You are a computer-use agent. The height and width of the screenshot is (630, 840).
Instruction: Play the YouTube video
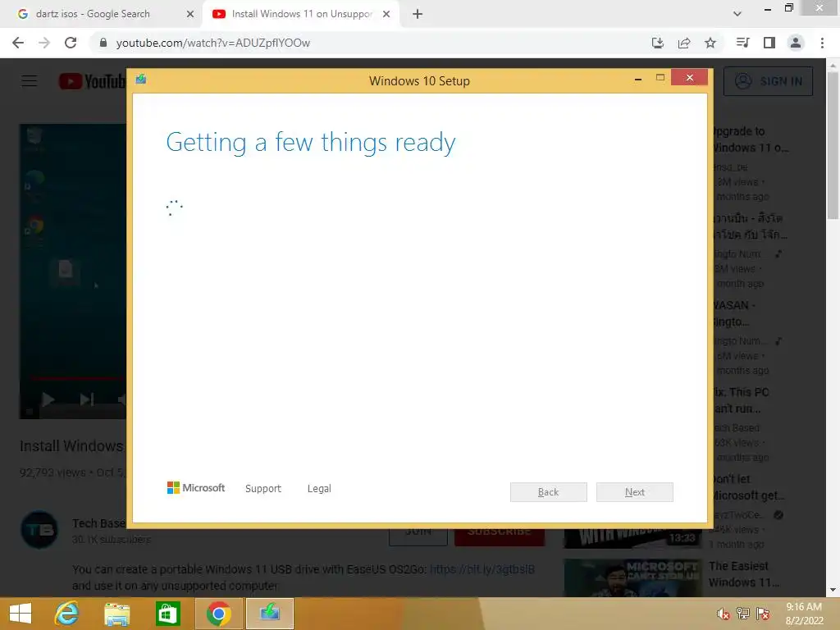(48, 399)
